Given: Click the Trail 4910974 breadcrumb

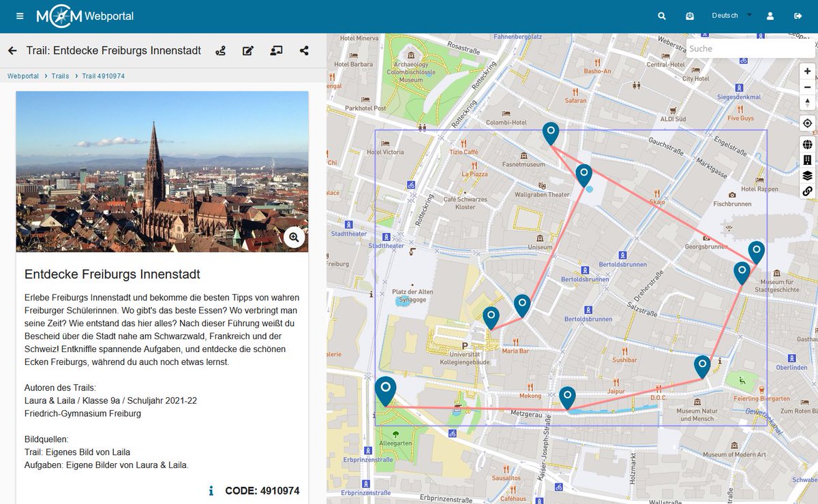Looking at the screenshot, I should 103,76.
